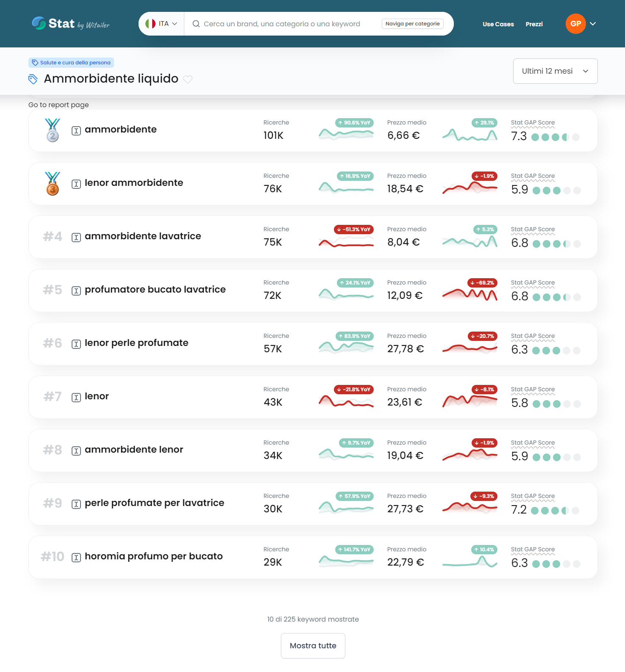The image size is (625, 672).
Task: Click the Stat by Witailer logo
Action: [x=70, y=24]
